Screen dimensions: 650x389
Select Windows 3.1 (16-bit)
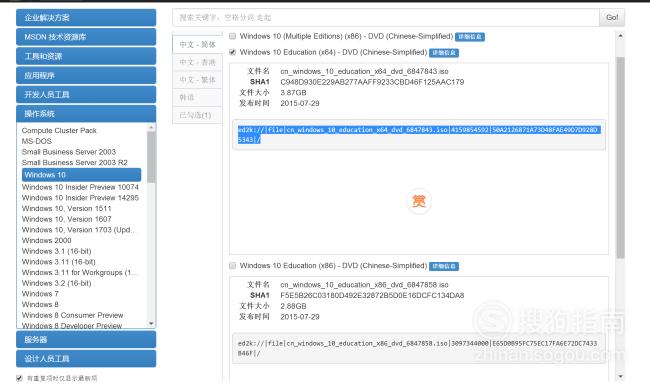point(56,251)
